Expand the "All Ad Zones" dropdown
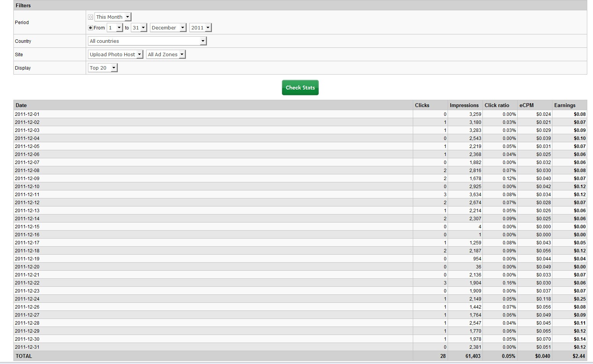The image size is (593, 364). click(166, 54)
